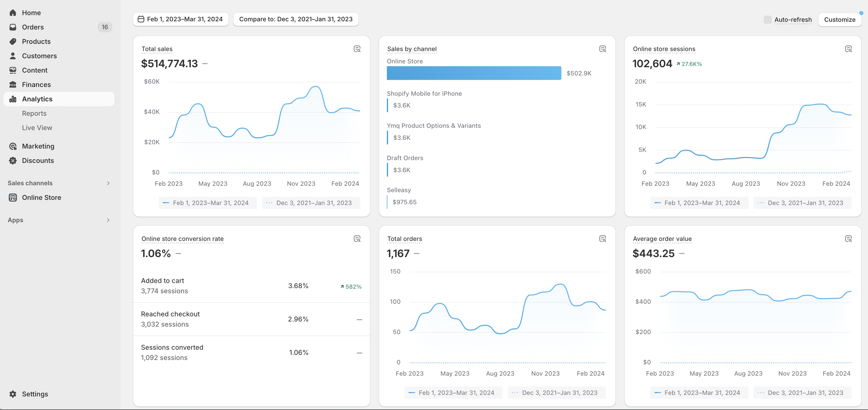This screenshot has height=410, width=868.
Task: Open the Total sales report icon
Action: [x=357, y=49]
